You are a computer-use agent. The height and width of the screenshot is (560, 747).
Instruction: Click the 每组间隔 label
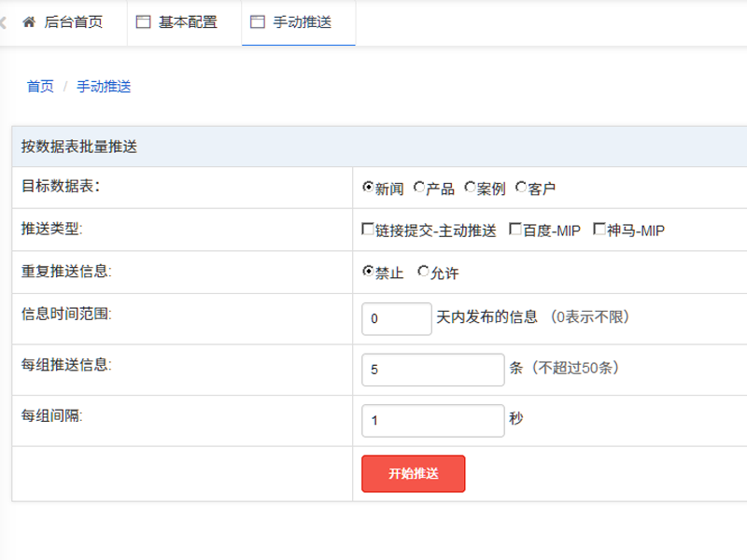(x=52, y=415)
